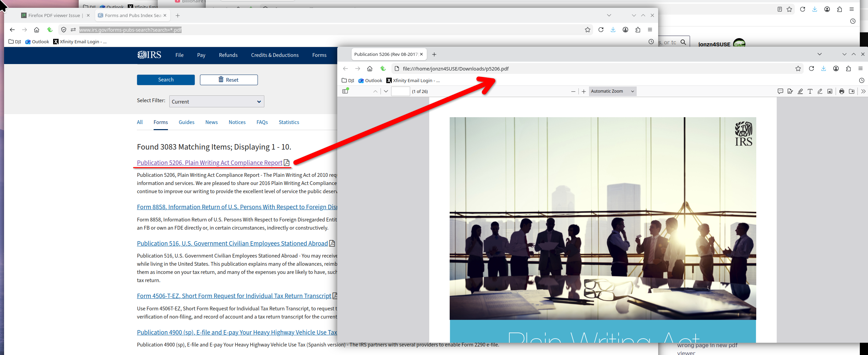Switch to the Statistics filter tab

point(289,122)
